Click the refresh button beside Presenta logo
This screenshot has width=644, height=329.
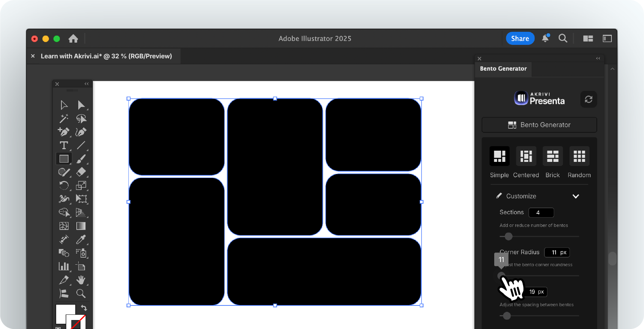[x=589, y=99]
